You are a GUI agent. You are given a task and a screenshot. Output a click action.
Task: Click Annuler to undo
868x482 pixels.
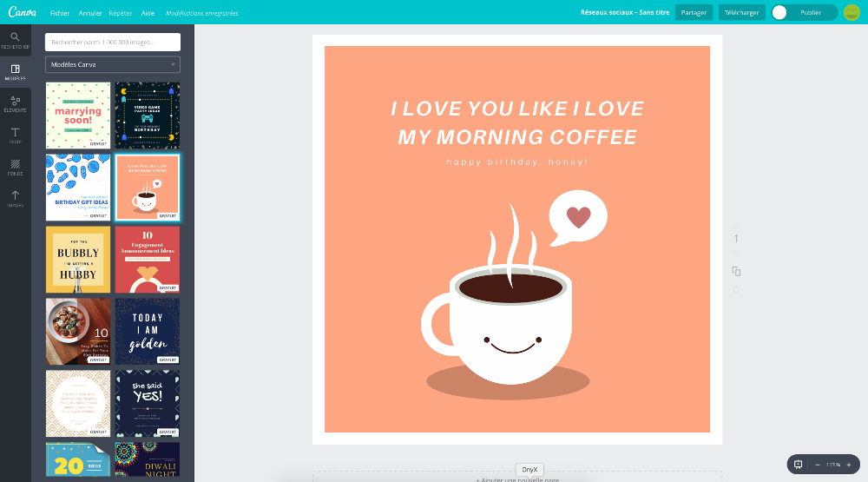coord(90,13)
